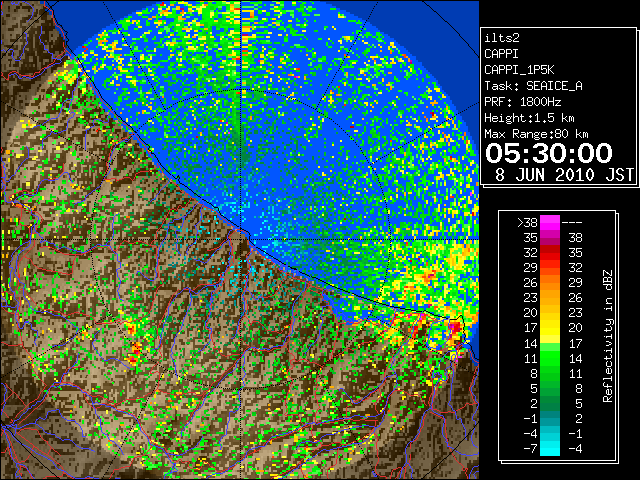This screenshot has width=640, height=480.
Task: Pick the purple 35–38 dBZ swatch
Action: click(x=550, y=238)
